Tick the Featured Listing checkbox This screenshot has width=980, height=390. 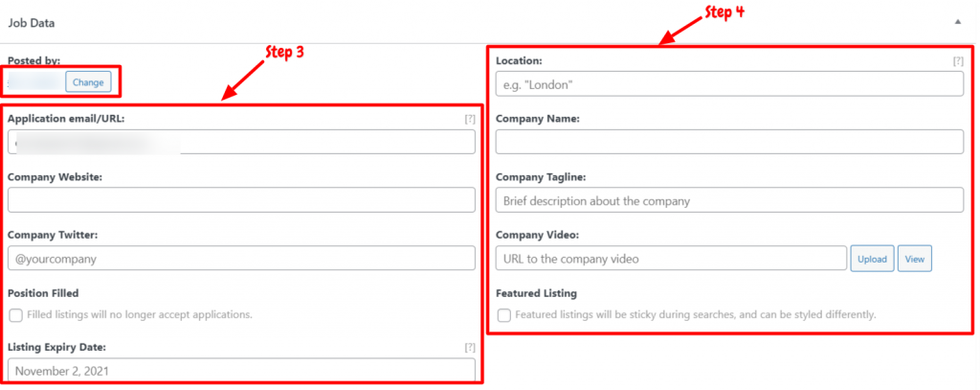[x=503, y=315]
